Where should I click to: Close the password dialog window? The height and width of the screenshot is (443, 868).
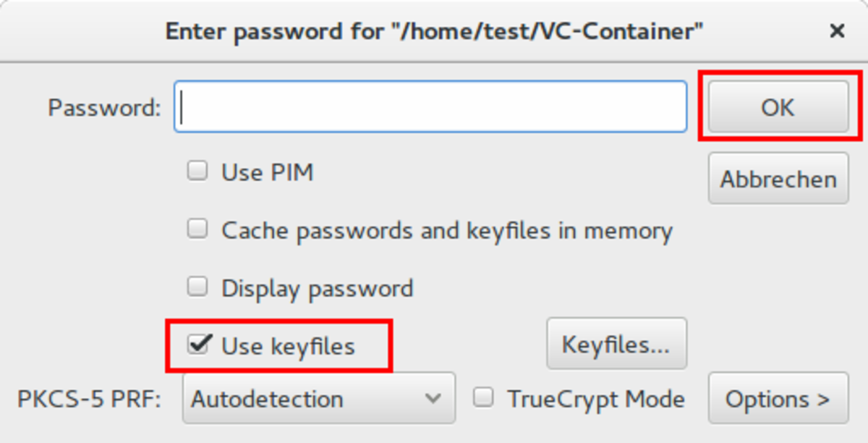(x=836, y=31)
